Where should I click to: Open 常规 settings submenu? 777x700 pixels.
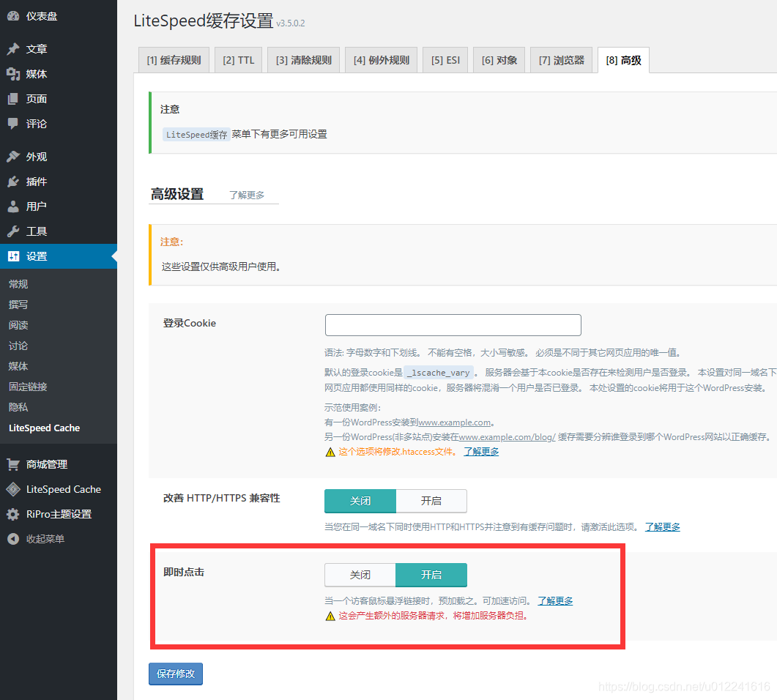pos(18,284)
